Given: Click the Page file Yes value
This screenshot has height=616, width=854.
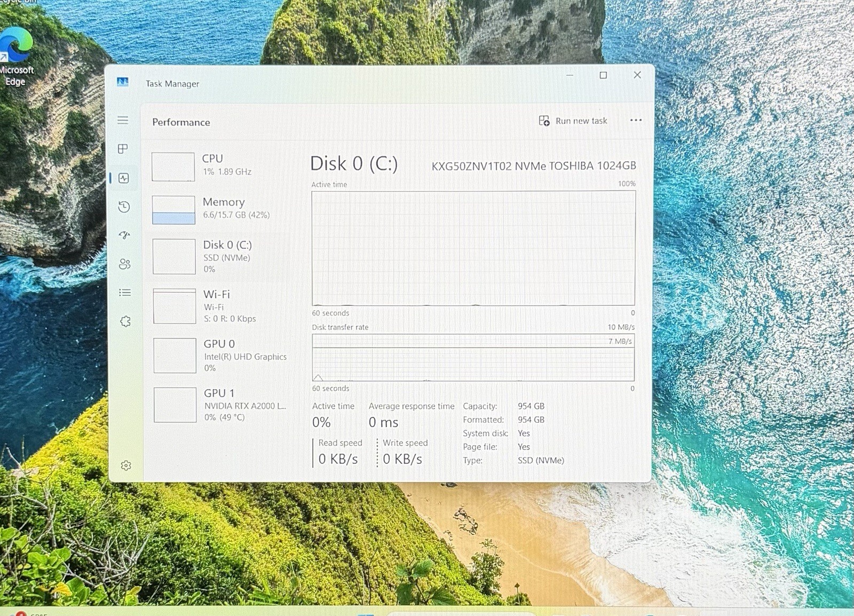Looking at the screenshot, I should click(x=524, y=447).
